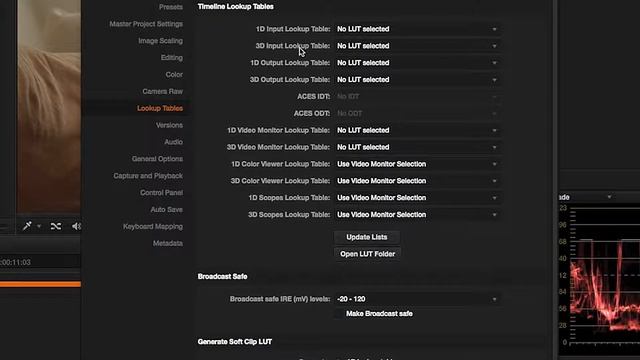Click the Open LUT Folder button
This screenshot has width=640, height=360.
(x=367, y=254)
